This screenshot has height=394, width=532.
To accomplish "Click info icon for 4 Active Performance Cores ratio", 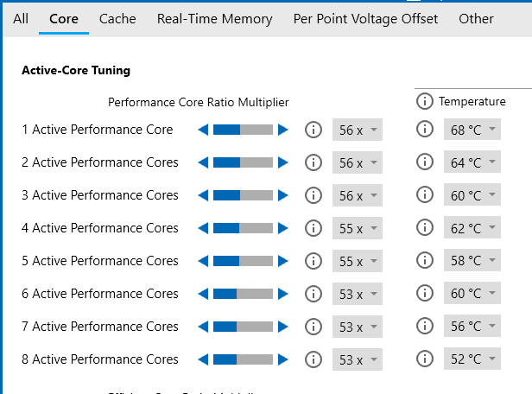I will (313, 228).
